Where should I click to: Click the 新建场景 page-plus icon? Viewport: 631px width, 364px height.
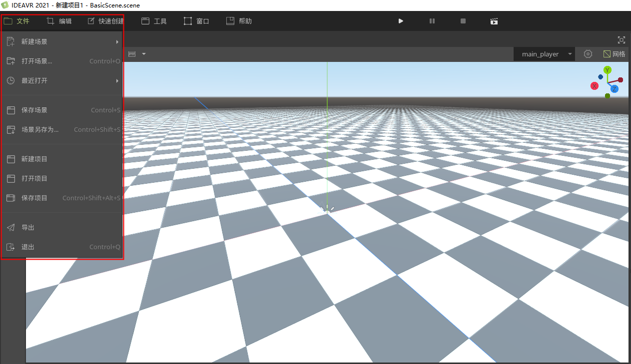coord(11,42)
